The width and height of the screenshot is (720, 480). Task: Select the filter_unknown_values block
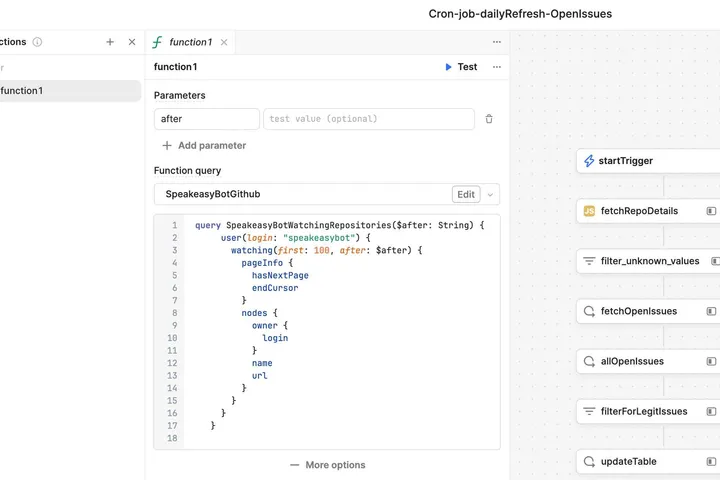click(648, 261)
